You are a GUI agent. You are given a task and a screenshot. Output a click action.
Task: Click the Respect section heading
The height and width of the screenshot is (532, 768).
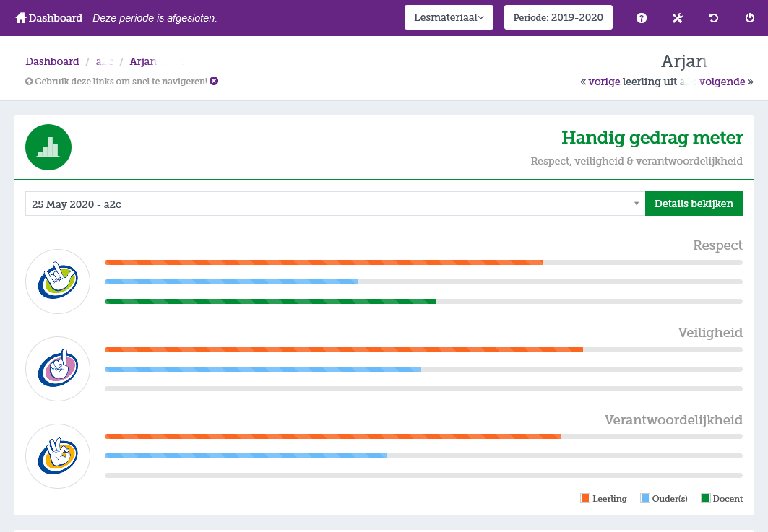pyautogui.click(x=717, y=245)
